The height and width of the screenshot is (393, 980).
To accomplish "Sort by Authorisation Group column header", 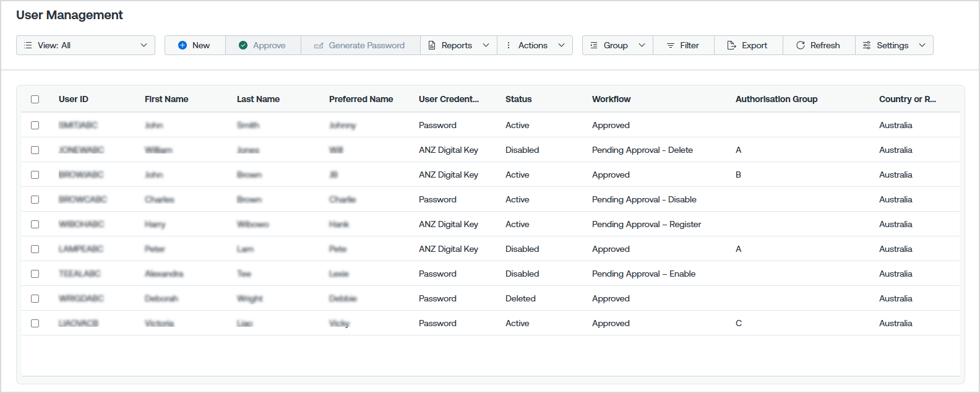I will click(x=776, y=99).
